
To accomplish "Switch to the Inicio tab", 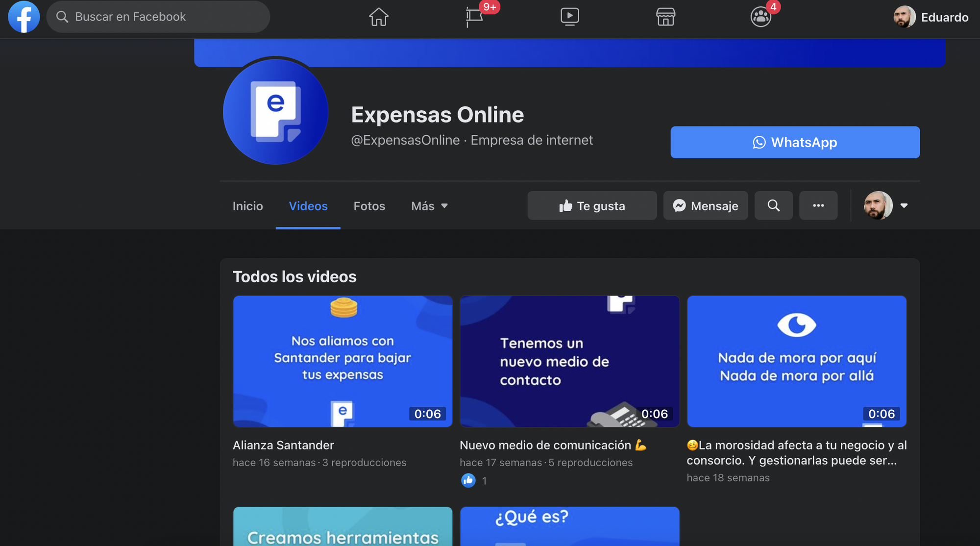I will (247, 206).
